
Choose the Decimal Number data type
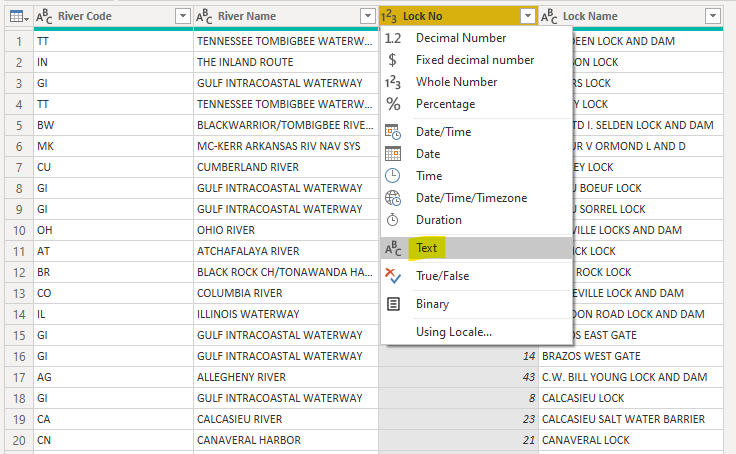tap(461, 38)
